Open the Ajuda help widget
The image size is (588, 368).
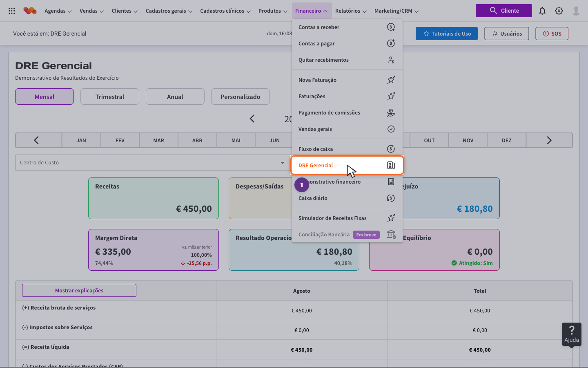[572, 334]
